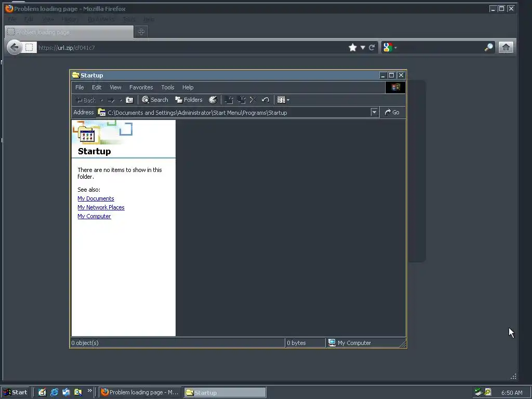
Task: Open the My Computer link
Action: coord(94,216)
